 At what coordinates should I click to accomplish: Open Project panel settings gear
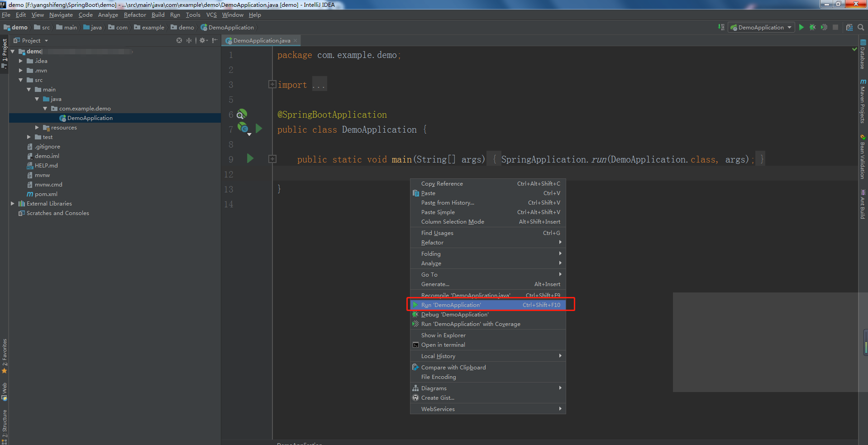pyautogui.click(x=203, y=40)
